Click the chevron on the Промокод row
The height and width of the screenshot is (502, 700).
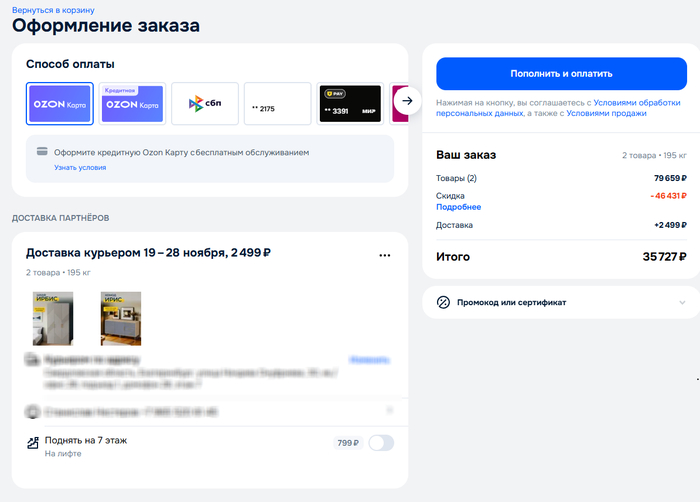click(x=682, y=302)
